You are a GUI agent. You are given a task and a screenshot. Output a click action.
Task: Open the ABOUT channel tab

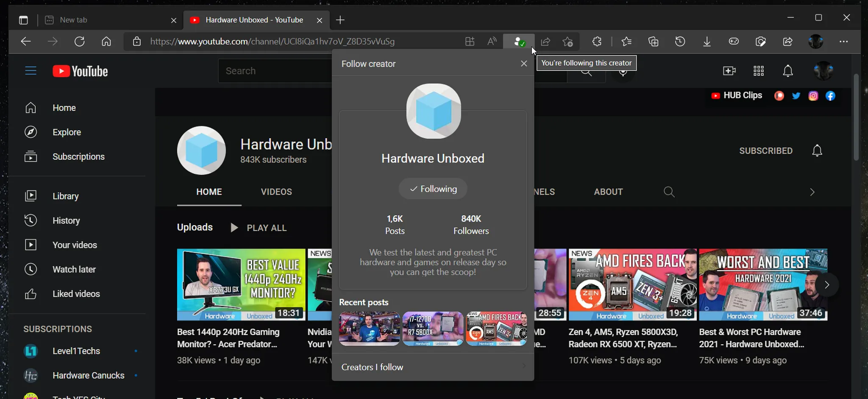click(x=608, y=192)
